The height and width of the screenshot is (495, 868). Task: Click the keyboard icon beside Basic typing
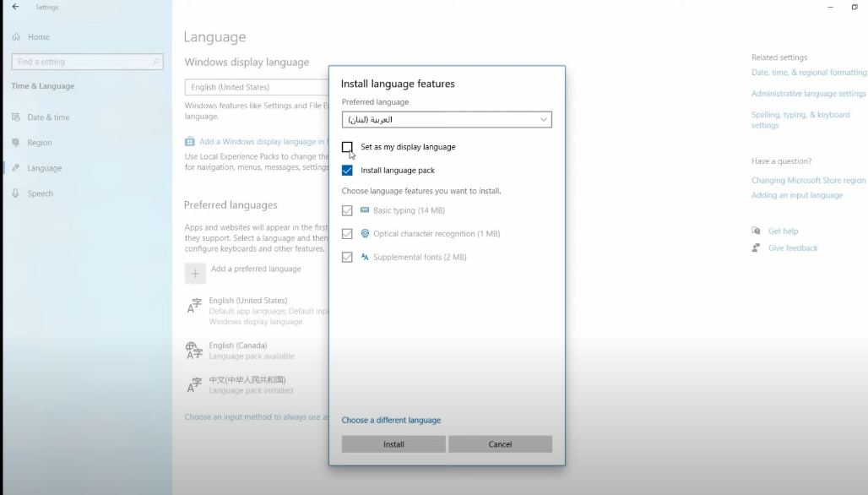point(363,210)
